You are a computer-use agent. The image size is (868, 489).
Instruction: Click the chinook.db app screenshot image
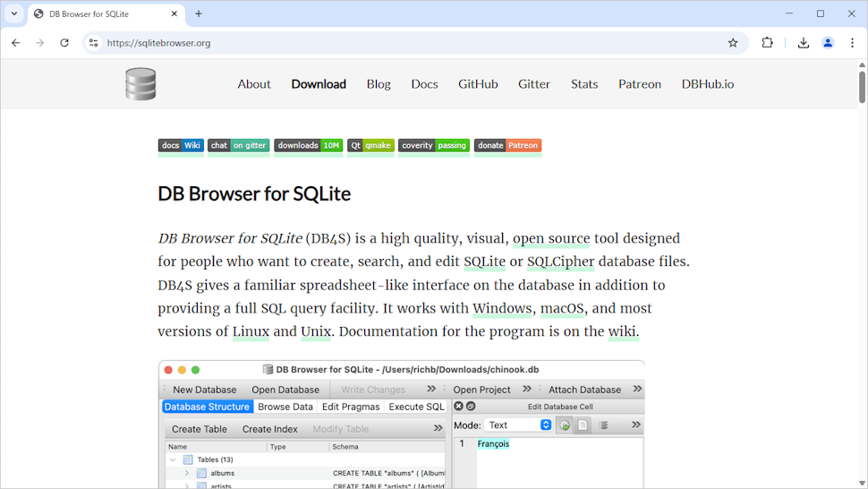coord(402,425)
